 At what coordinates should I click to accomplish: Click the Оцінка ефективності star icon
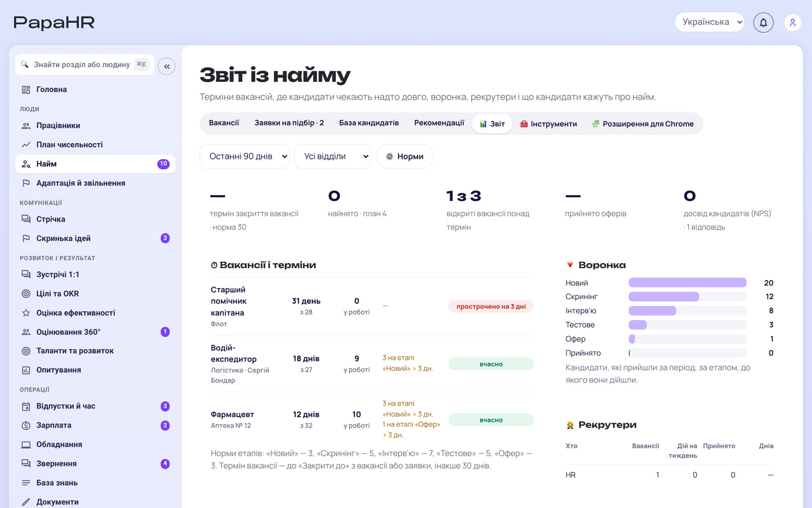pyautogui.click(x=26, y=313)
